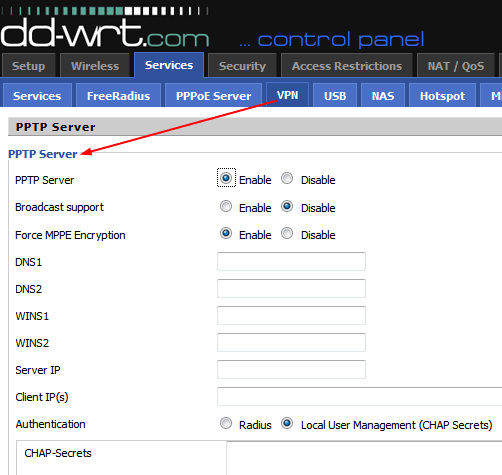The image size is (502, 475).
Task: Open the PPPoE Server sub-tab
Action: 213,96
